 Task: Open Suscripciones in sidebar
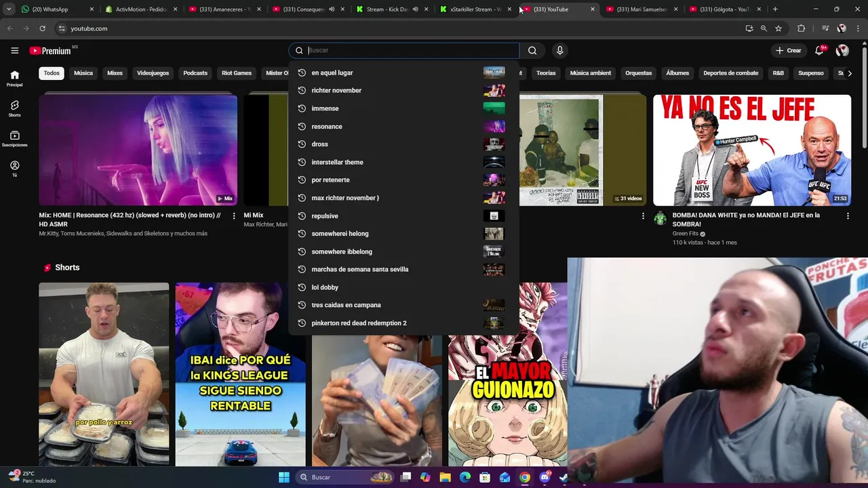coord(14,139)
